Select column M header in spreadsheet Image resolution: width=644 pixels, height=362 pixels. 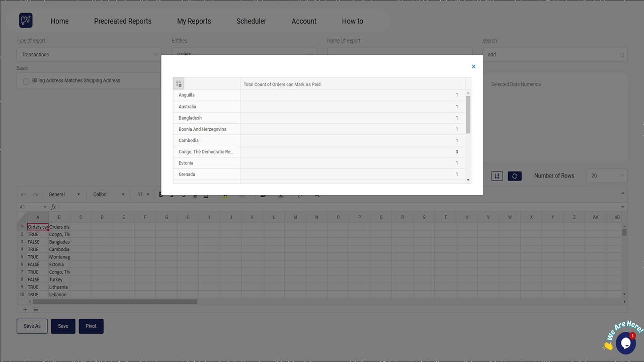(295, 217)
